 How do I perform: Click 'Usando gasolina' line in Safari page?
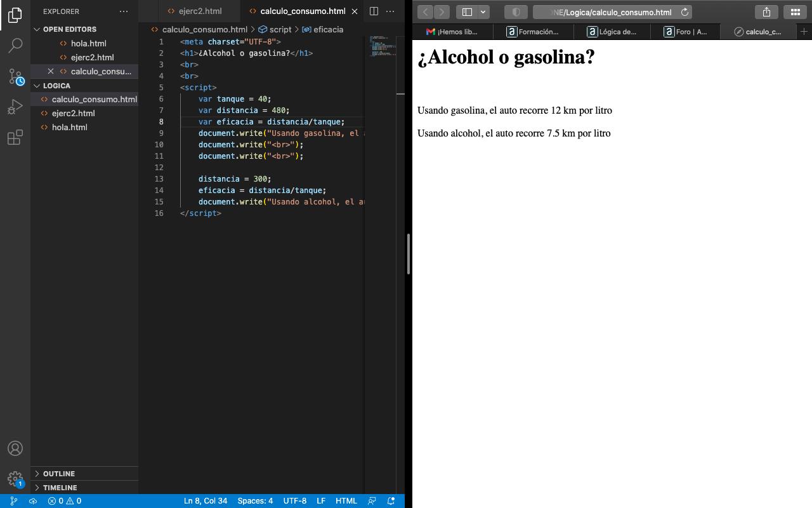(x=514, y=110)
